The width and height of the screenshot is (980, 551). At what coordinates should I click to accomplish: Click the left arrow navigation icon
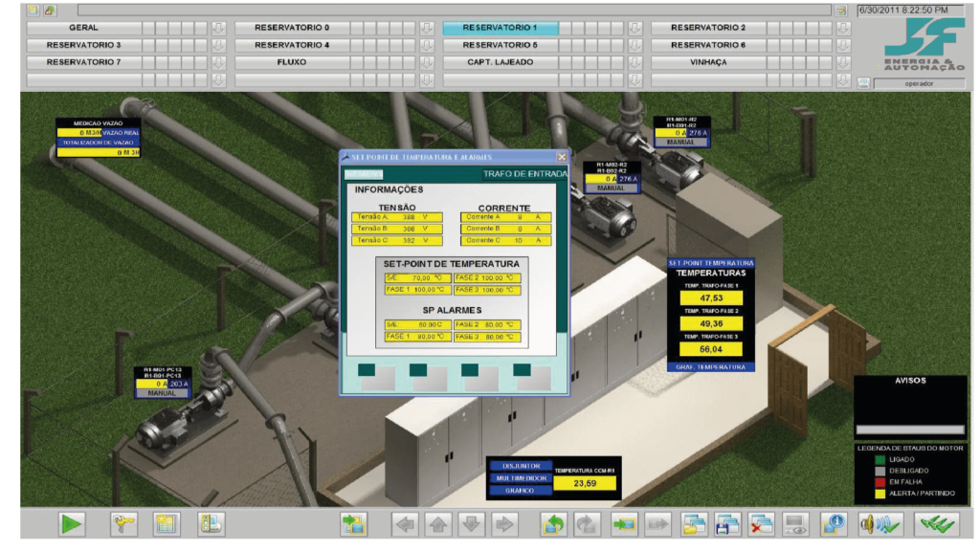tap(405, 524)
